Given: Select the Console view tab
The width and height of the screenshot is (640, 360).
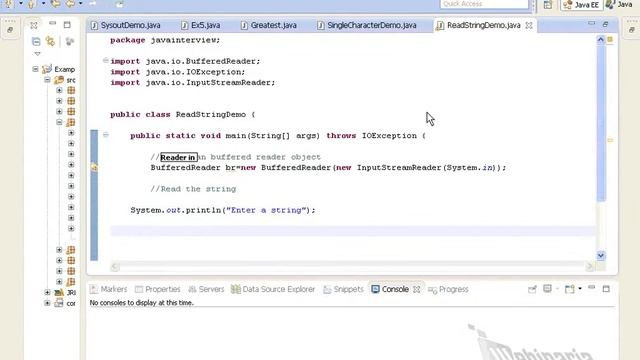Looking at the screenshot, I should pos(390,289).
